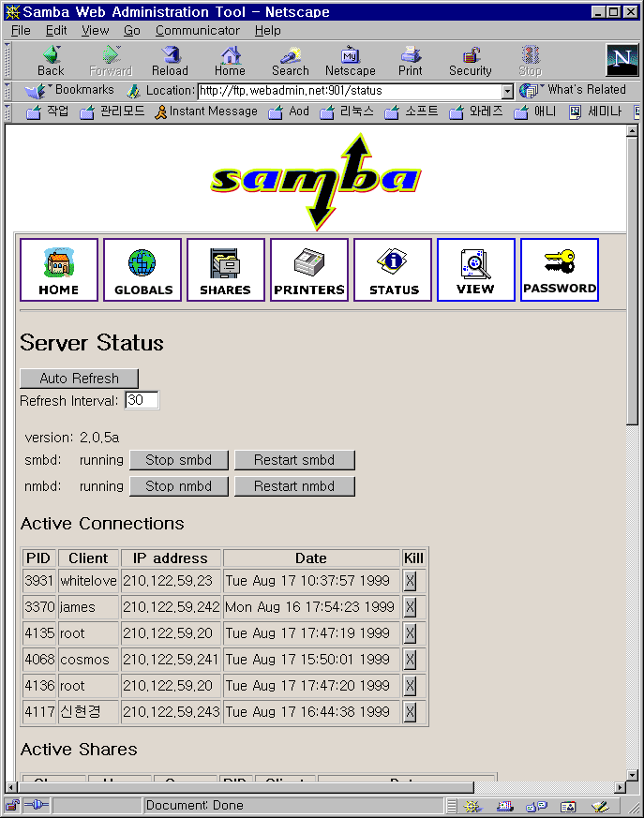Open My Netscape from the toolbar
This screenshot has height=818, width=644.
pyautogui.click(x=351, y=61)
